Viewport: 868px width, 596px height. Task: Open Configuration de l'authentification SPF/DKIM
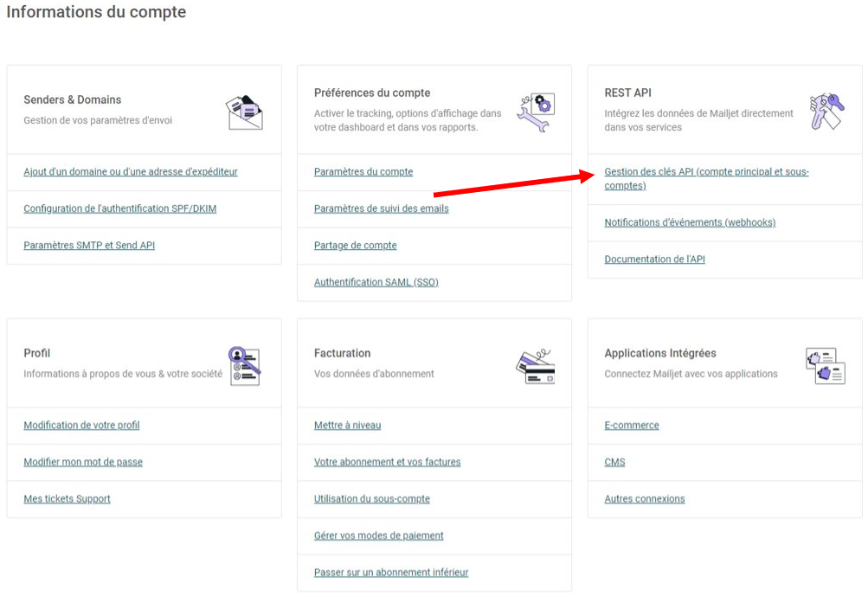click(x=120, y=208)
